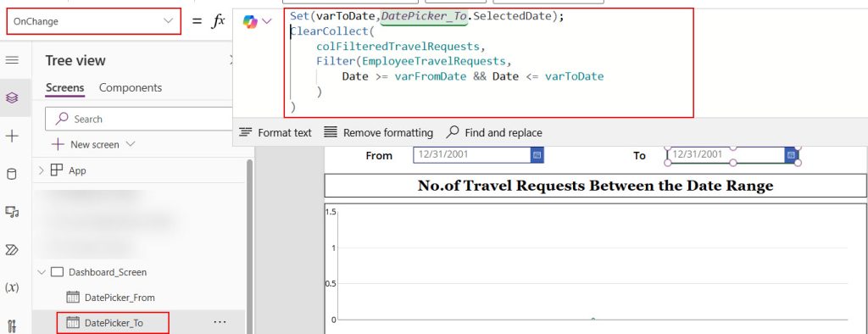
Task: Toggle the hamburger navigation menu
Action: tap(12, 60)
